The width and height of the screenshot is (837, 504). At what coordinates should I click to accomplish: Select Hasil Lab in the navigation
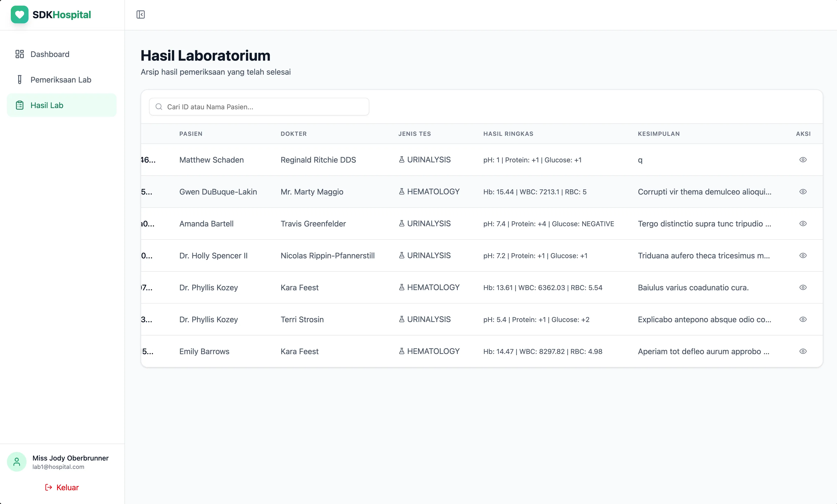click(47, 105)
